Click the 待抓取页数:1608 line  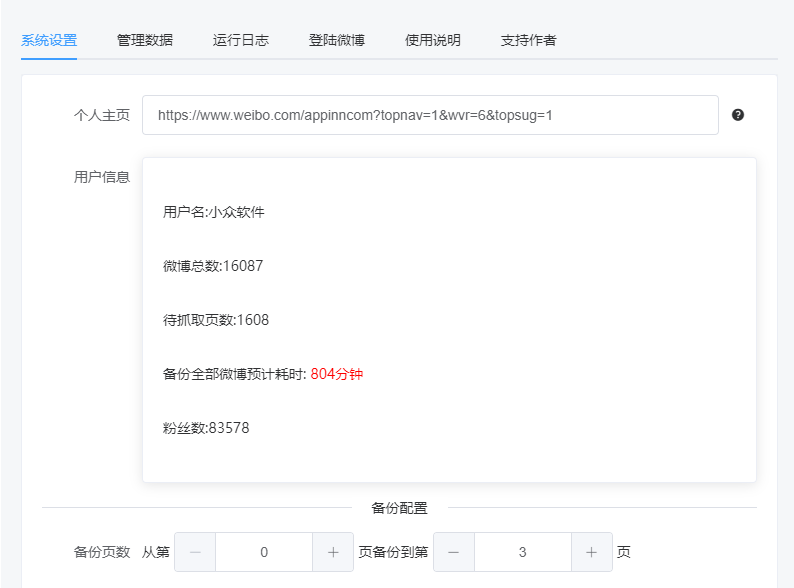216,320
